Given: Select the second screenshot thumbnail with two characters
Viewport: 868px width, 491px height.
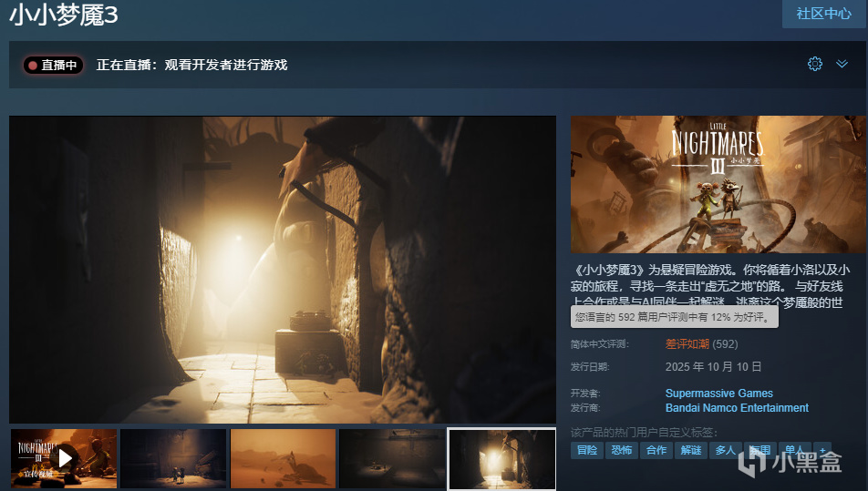Looking at the screenshot, I should pyautogui.click(x=173, y=458).
